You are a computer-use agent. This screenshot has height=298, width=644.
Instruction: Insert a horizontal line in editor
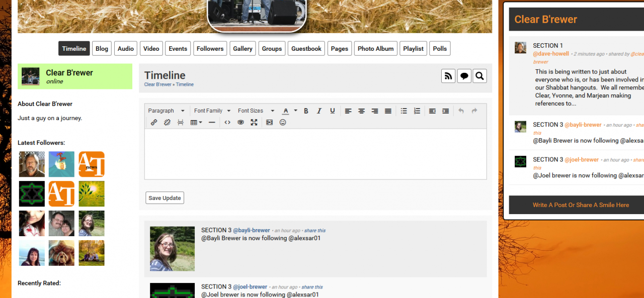212,122
